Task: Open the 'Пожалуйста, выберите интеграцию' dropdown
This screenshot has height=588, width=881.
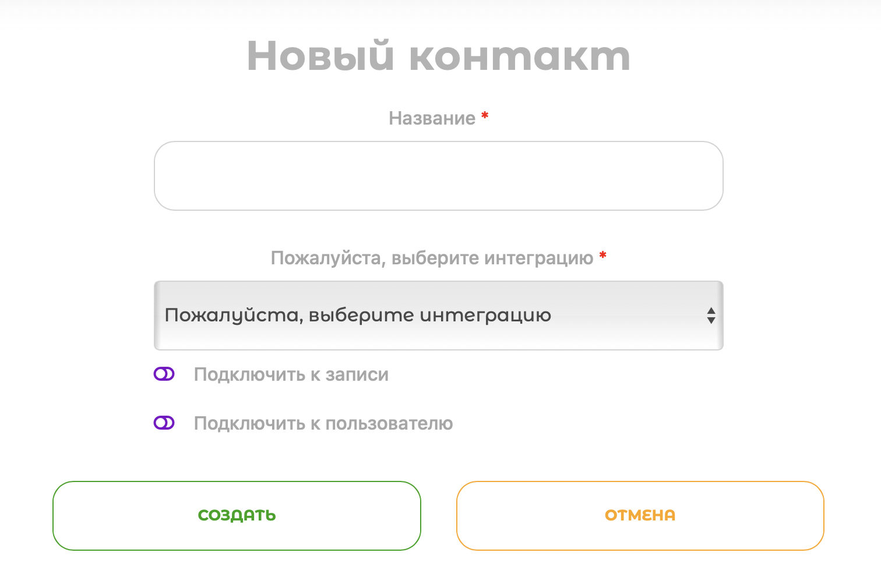Action: 438,316
